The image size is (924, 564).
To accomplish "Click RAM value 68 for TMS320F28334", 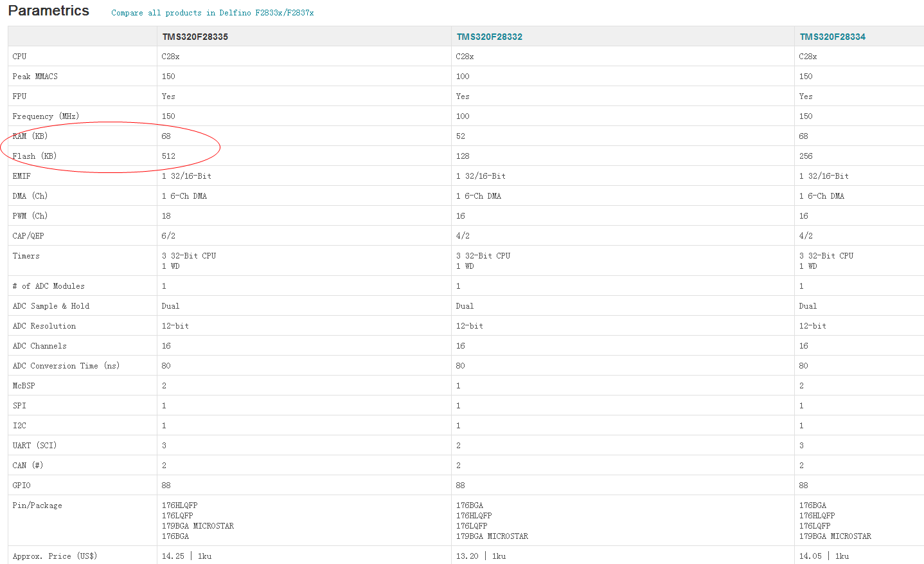I will [x=804, y=136].
